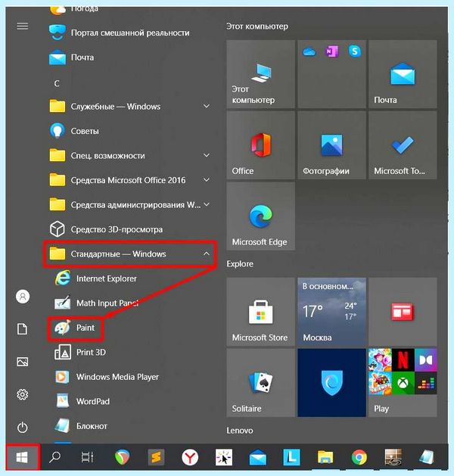The width and height of the screenshot is (454, 476).
Task: Click the Lenovo group heading
Action: [x=240, y=431]
